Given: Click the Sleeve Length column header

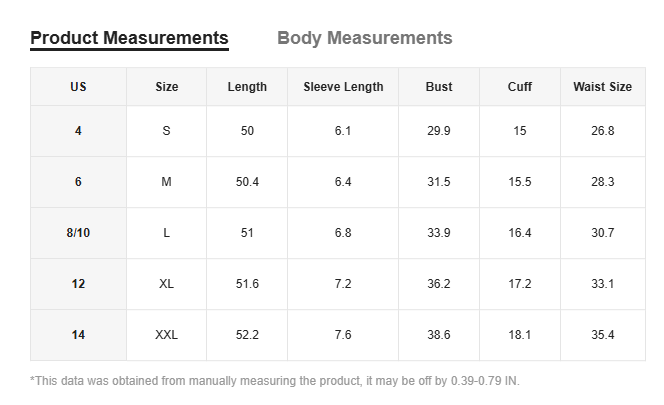Looking at the screenshot, I should pos(343,87).
